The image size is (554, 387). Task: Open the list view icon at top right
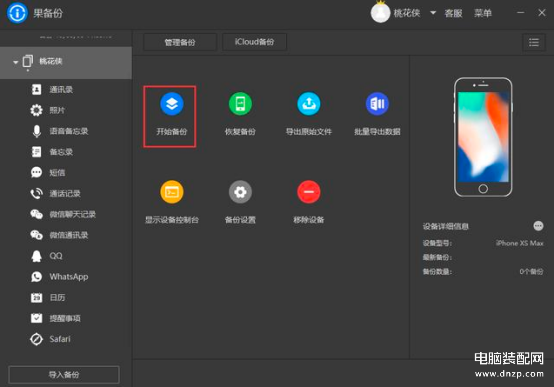pos(534,42)
